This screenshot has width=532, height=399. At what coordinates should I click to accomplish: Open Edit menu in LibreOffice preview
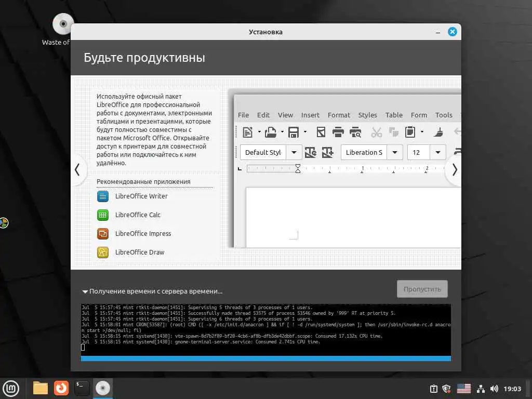pos(263,115)
